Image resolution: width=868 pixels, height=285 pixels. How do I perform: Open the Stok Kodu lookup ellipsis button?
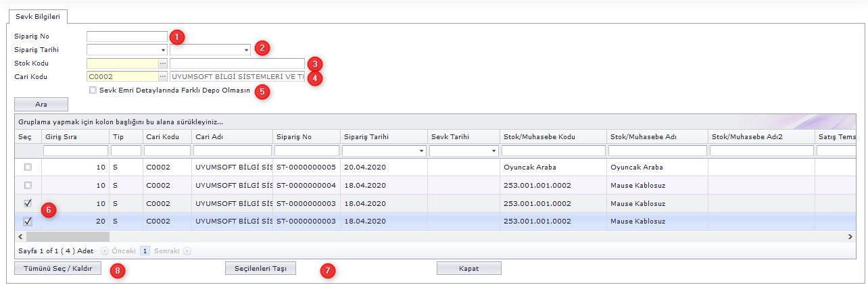tap(163, 63)
